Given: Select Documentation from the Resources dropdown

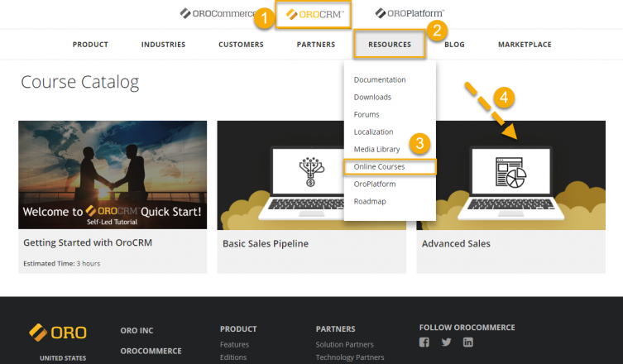Looking at the screenshot, I should 380,80.
